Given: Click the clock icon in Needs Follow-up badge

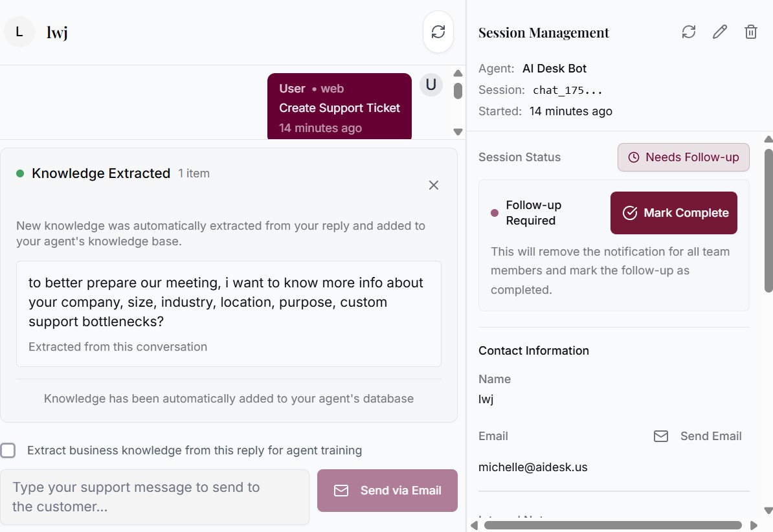Looking at the screenshot, I should pyautogui.click(x=633, y=157).
